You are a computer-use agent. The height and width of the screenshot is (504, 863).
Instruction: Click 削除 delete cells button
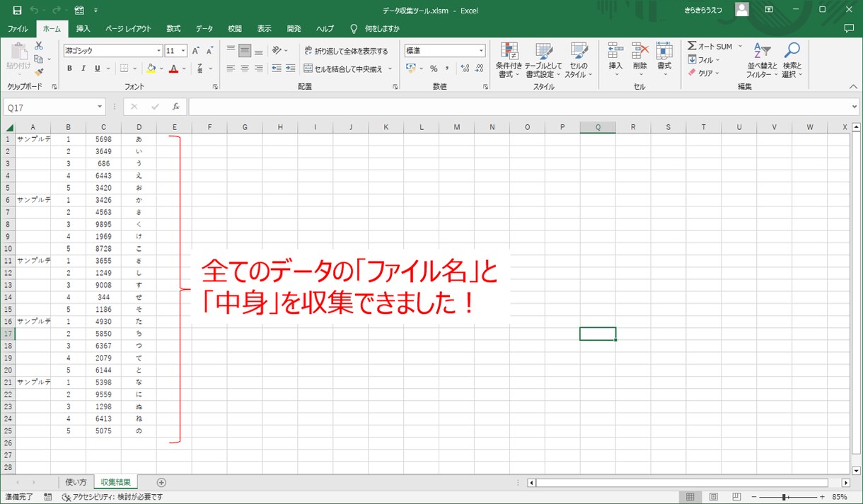pyautogui.click(x=639, y=60)
